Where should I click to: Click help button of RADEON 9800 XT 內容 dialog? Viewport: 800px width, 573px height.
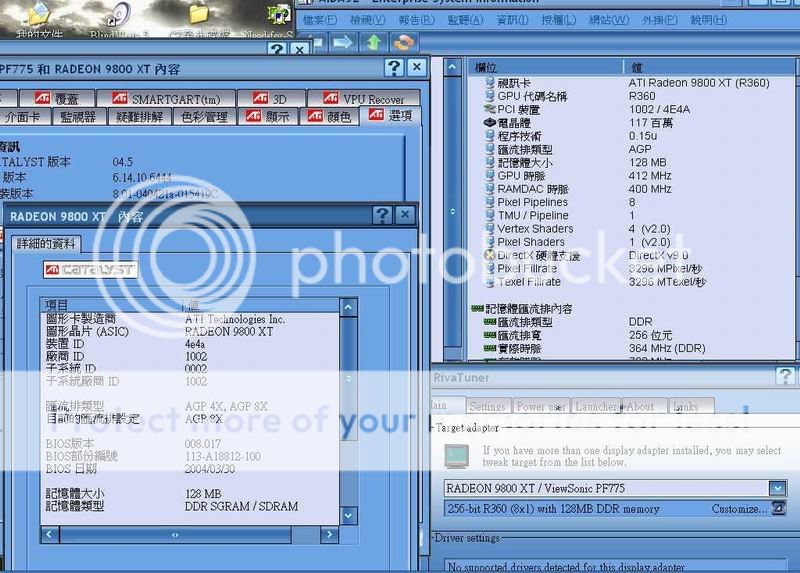click(x=382, y=215)
